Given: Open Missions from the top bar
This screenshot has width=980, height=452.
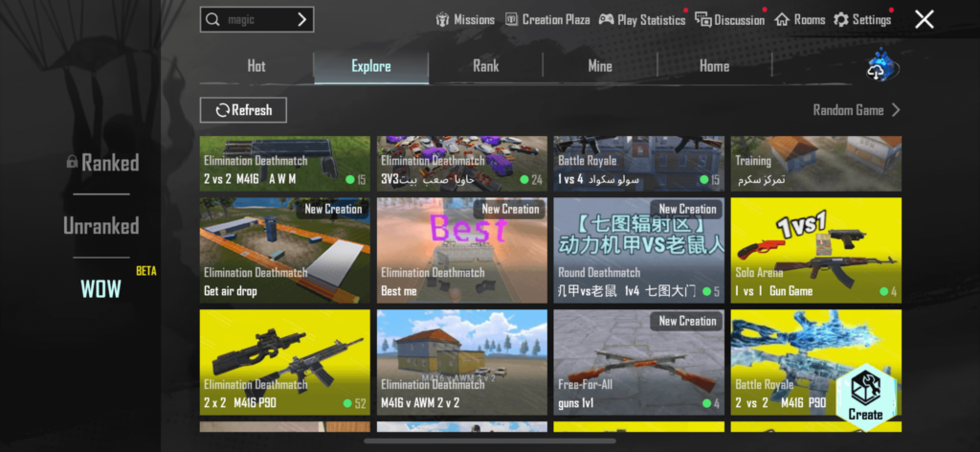Looking at the screenshot, I should 465,20.
